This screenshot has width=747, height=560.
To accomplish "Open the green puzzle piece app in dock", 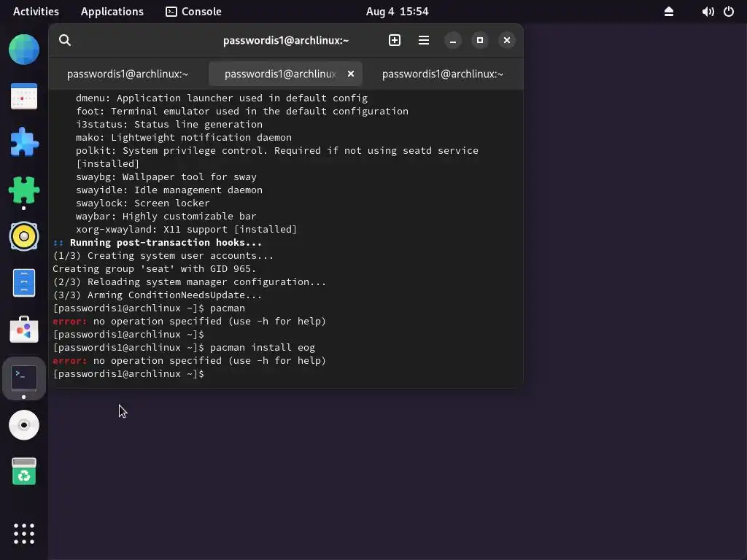I will [x=24, y=190].
